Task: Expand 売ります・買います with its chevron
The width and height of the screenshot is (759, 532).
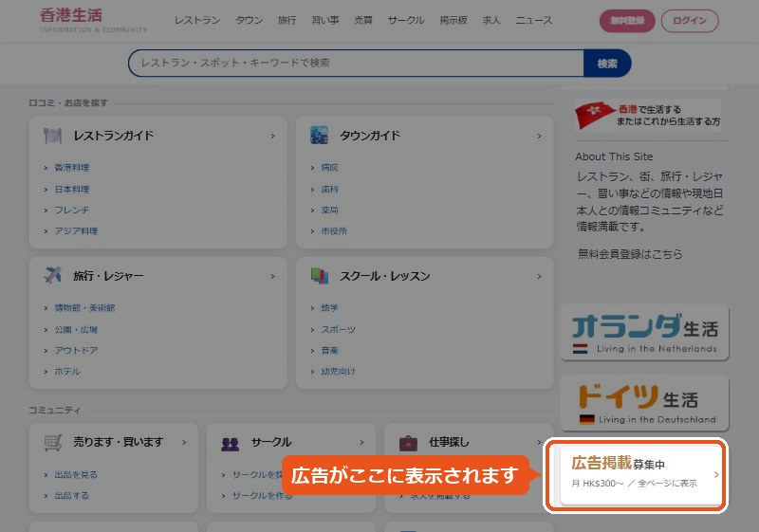Action: [184, 443]
